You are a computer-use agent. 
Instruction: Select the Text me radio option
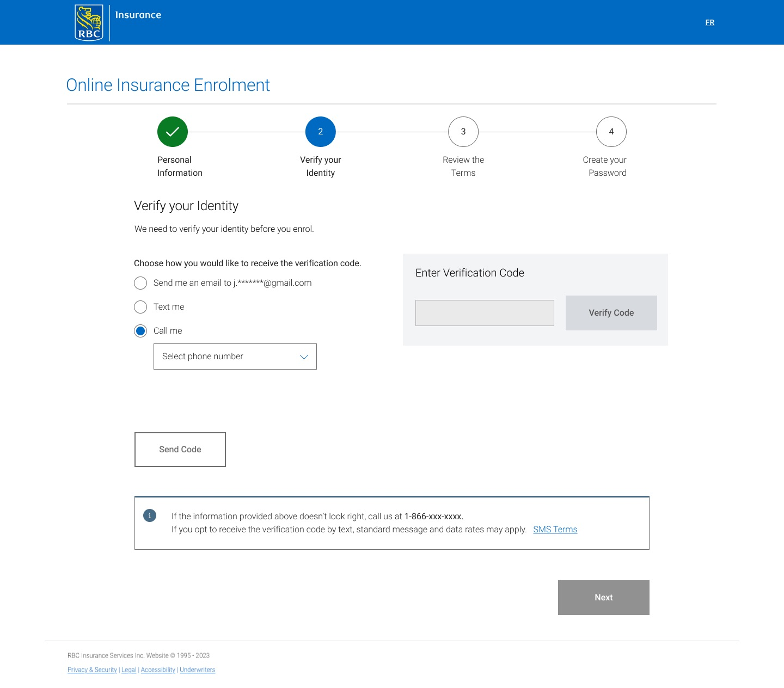point(140,307)
